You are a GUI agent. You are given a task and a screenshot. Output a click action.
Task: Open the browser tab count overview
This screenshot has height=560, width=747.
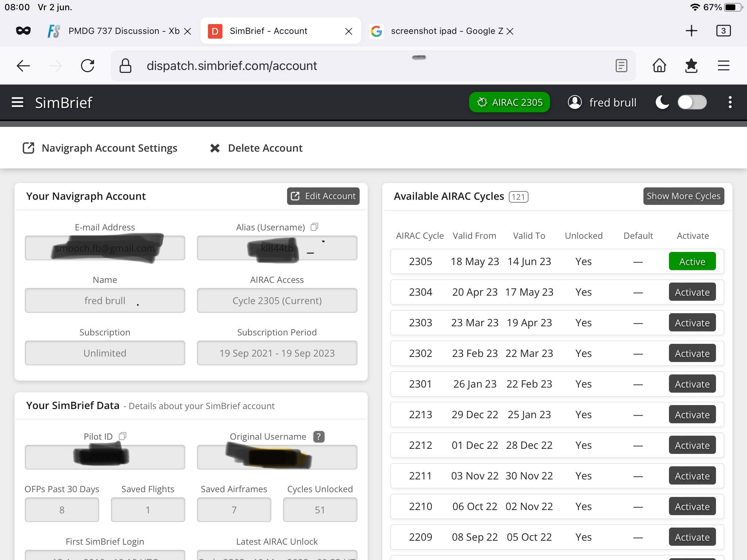click(x=723, y=31)
